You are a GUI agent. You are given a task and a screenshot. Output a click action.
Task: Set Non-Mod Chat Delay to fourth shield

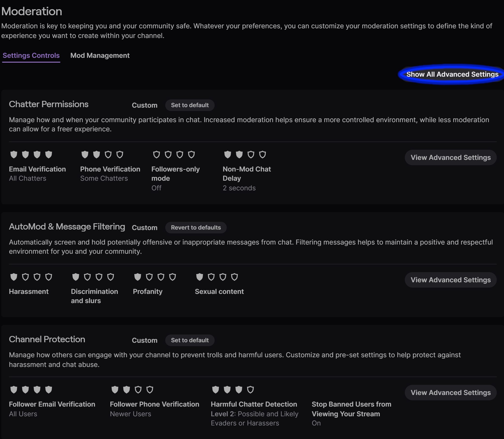tap(263, 155)
